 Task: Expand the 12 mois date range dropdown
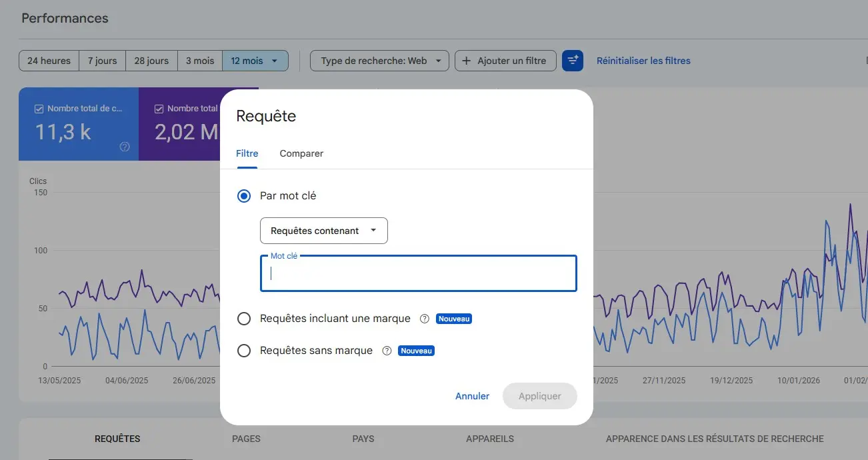[x=255, y=60]
